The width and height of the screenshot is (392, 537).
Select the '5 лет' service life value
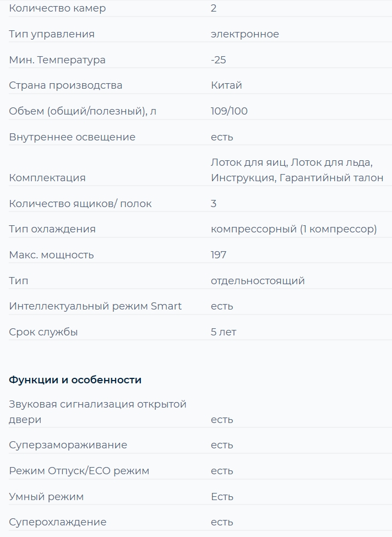(x=224, y=332)
